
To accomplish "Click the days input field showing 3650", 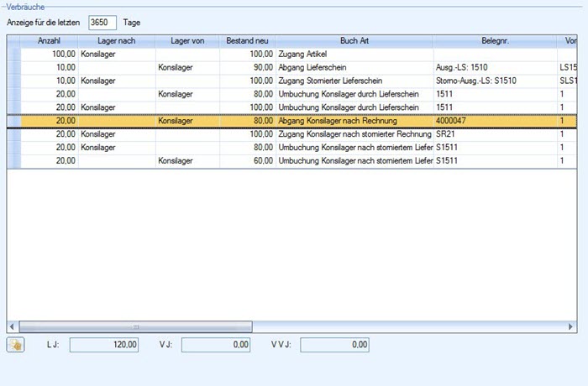I will (102, 22).
